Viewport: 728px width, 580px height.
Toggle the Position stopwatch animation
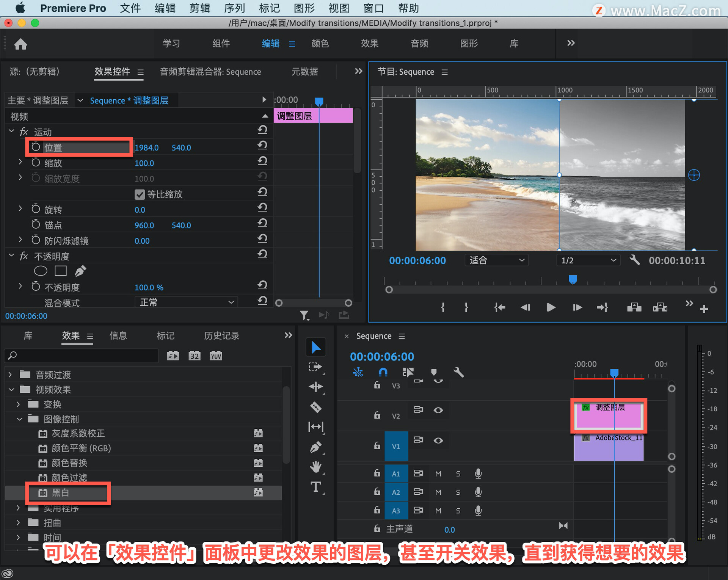pos(36,147)
